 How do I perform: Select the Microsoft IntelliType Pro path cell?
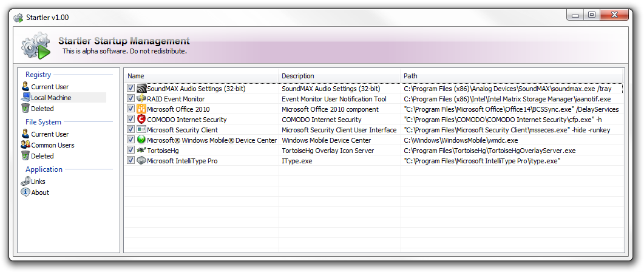click(x=482, y=161)
